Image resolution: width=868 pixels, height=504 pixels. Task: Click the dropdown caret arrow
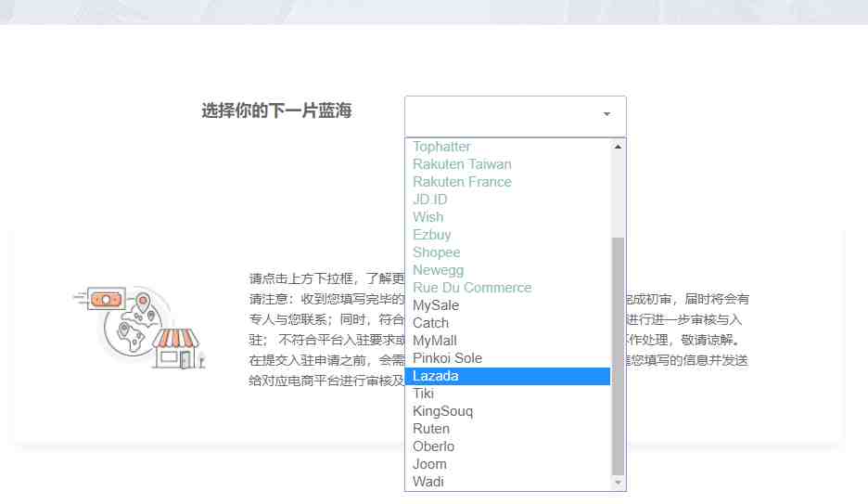coord(606,114)
